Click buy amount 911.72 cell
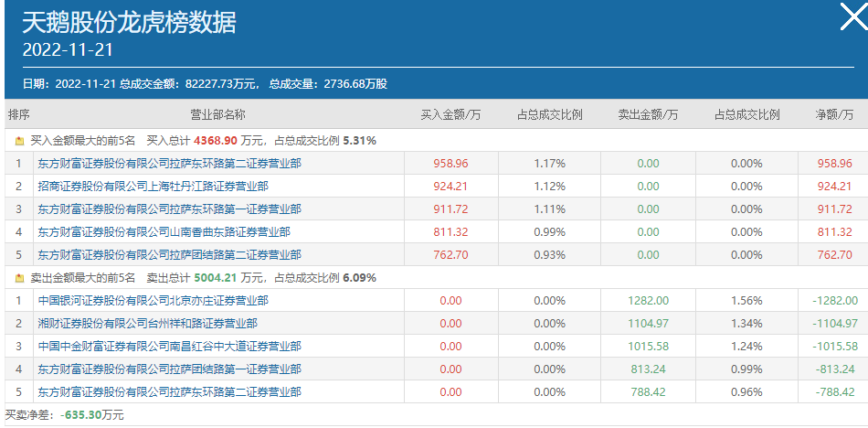 [x=450, y=209]
